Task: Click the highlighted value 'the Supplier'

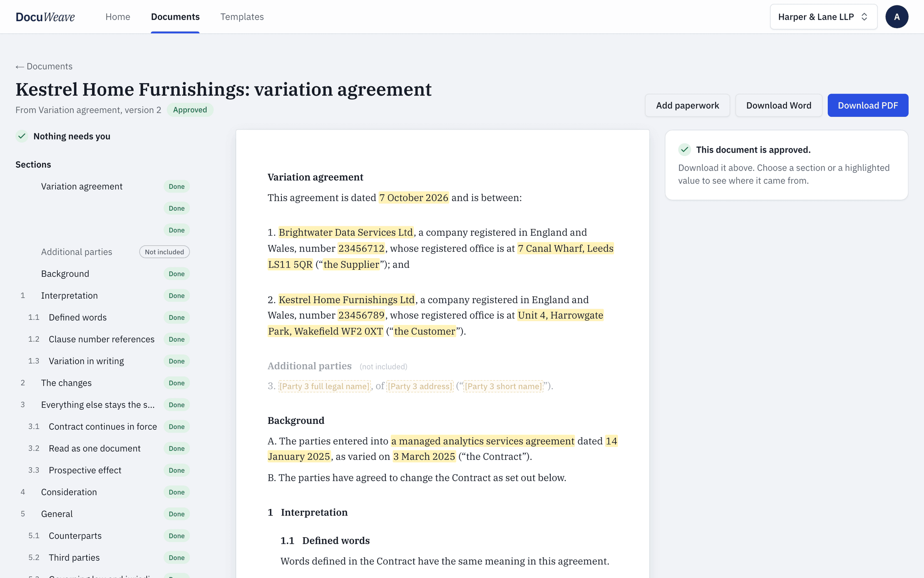Action: click(351, 265)
